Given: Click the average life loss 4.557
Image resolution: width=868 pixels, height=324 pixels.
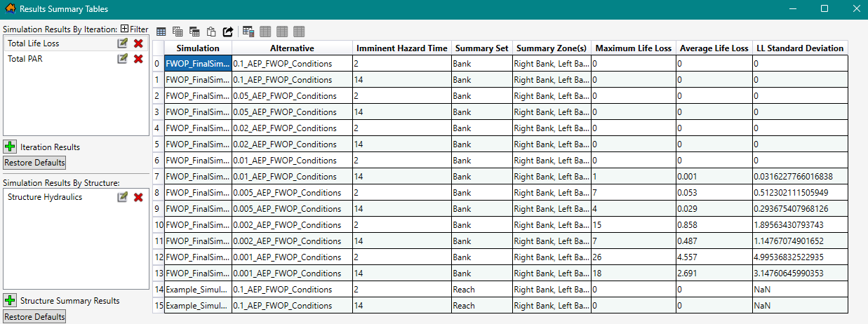Looking at the screenshot, I should click(714, 257).
